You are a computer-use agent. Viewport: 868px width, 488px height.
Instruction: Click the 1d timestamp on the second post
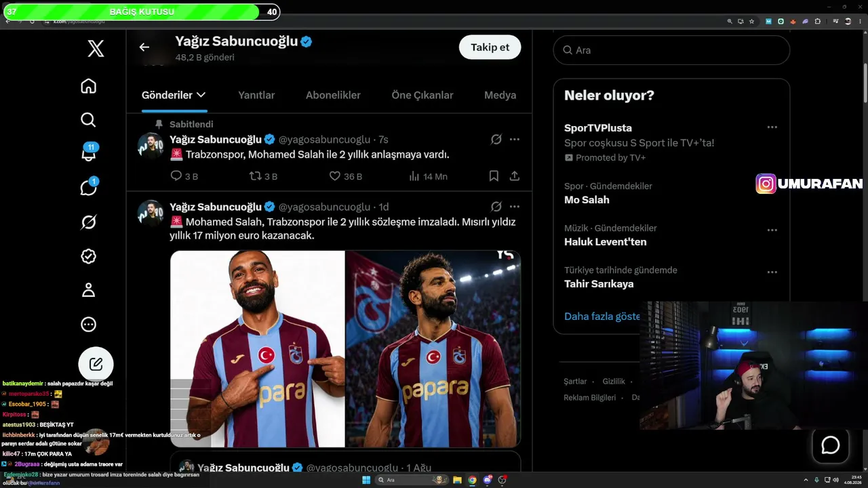[384, 207]
